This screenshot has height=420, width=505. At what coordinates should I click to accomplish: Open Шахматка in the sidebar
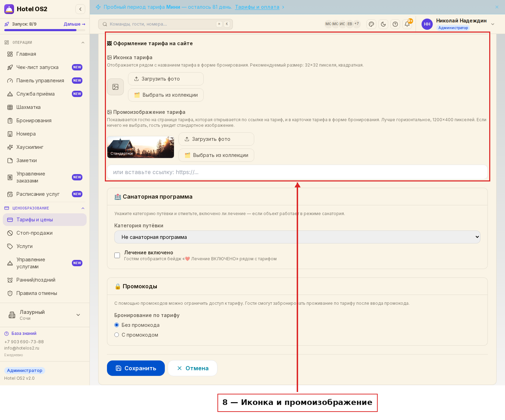(45, 107)
